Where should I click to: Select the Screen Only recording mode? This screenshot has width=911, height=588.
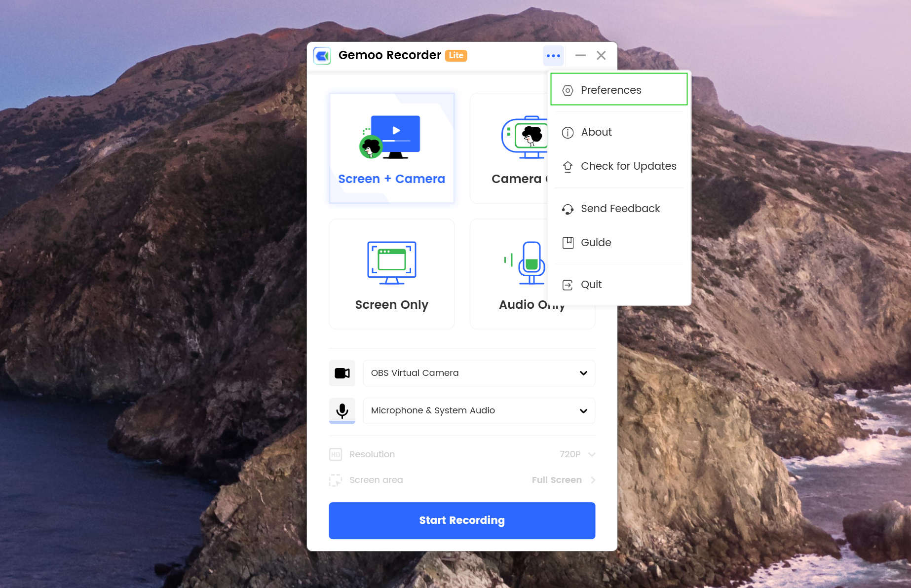(392, 274)
